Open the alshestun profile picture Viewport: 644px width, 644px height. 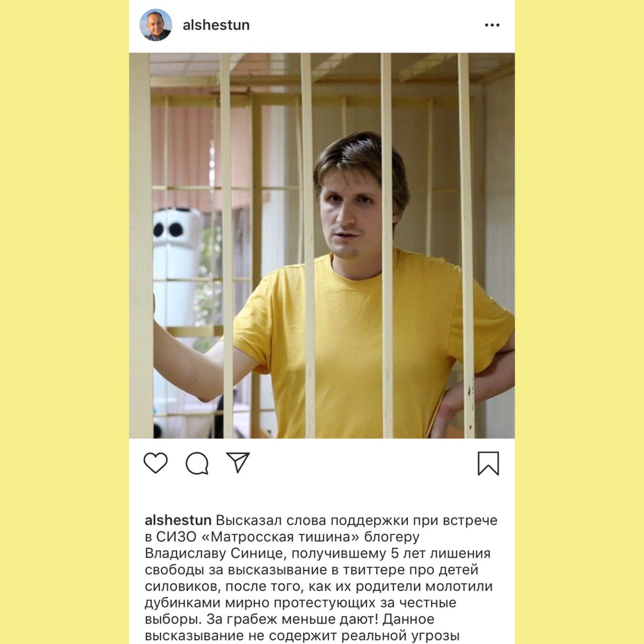(156, 25)
